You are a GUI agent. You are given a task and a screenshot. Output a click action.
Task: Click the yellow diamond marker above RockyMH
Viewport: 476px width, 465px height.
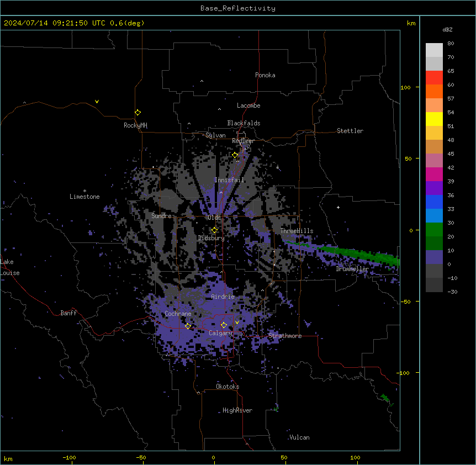coord(137,113)
